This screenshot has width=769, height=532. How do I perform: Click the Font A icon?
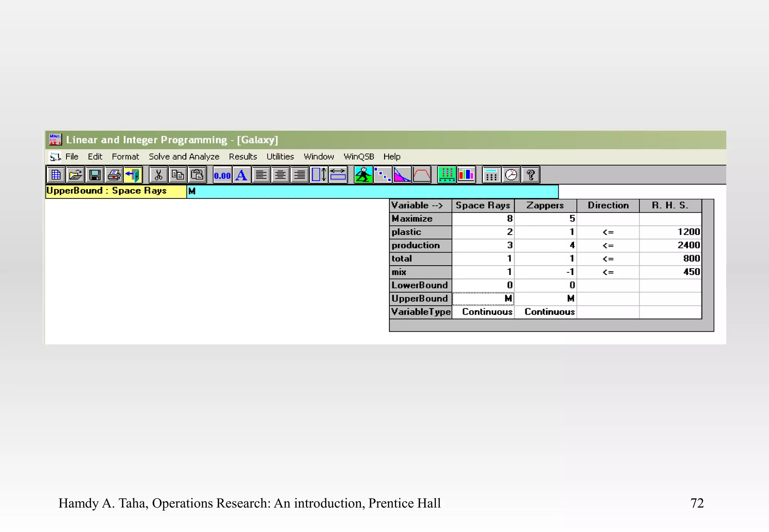pyautogui.click(x=242, y=175)
